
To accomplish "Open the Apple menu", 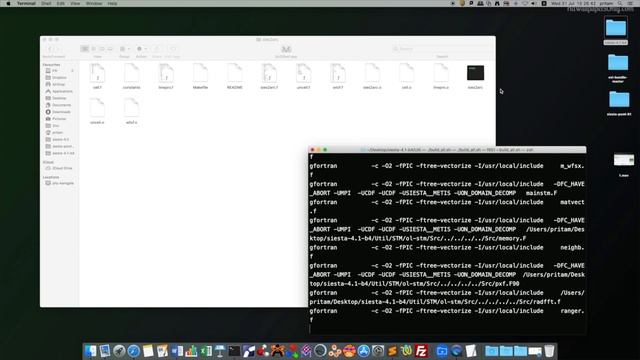I will [x=8, y=3].
